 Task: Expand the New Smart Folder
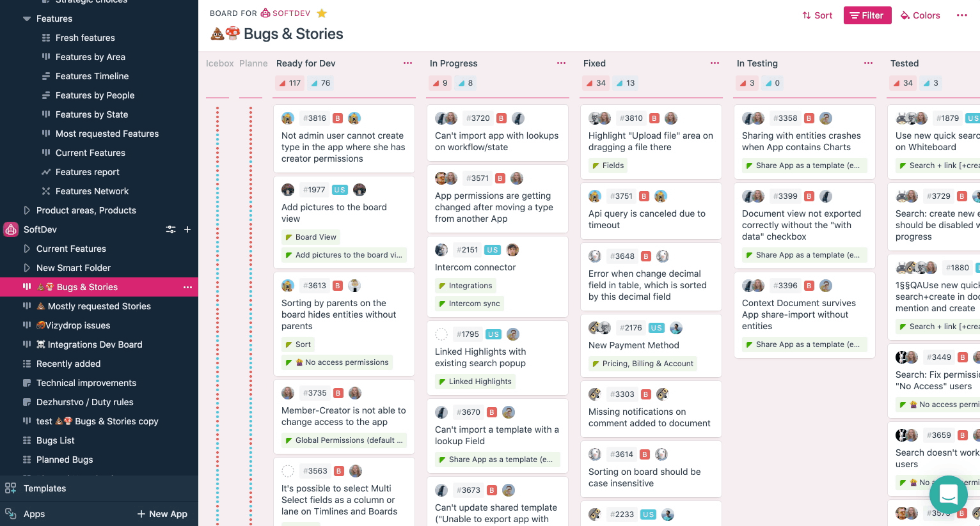pos(27,268)
